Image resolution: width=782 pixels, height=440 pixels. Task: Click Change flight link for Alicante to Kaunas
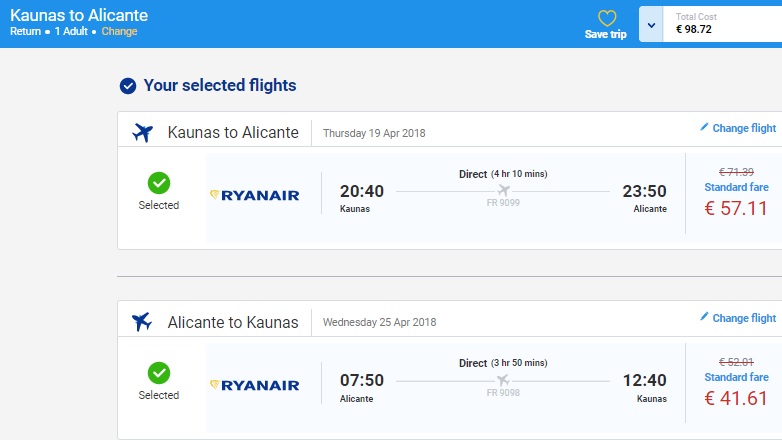743,318
